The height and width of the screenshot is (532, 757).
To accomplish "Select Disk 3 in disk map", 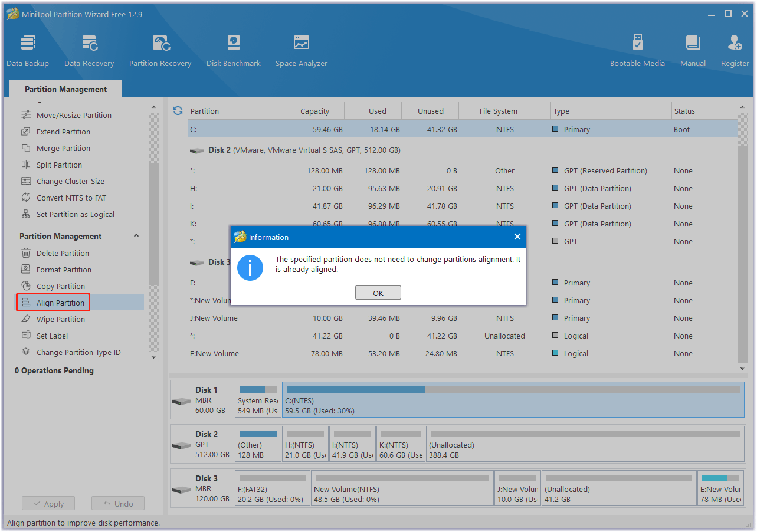I will point(202,489).
